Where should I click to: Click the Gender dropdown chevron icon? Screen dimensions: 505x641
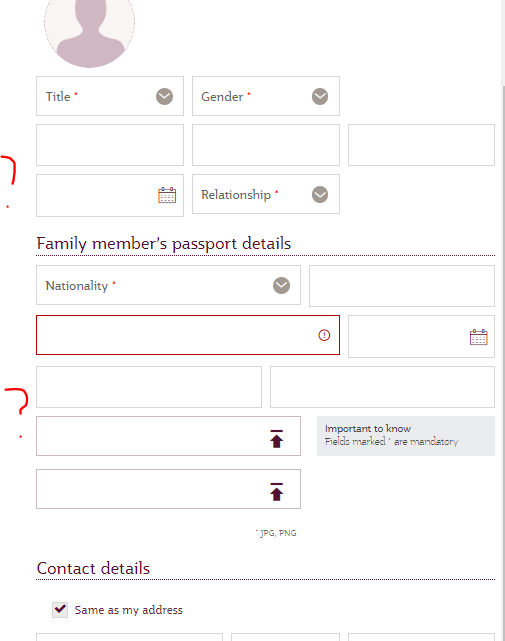tap(320, 96)
